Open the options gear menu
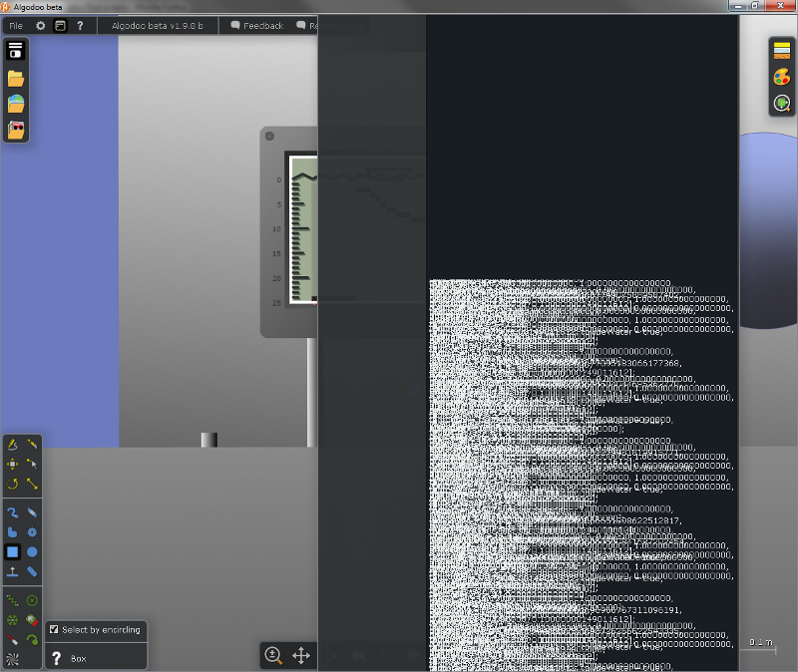This screenshot has width=798, height=672. pos(41,25)
